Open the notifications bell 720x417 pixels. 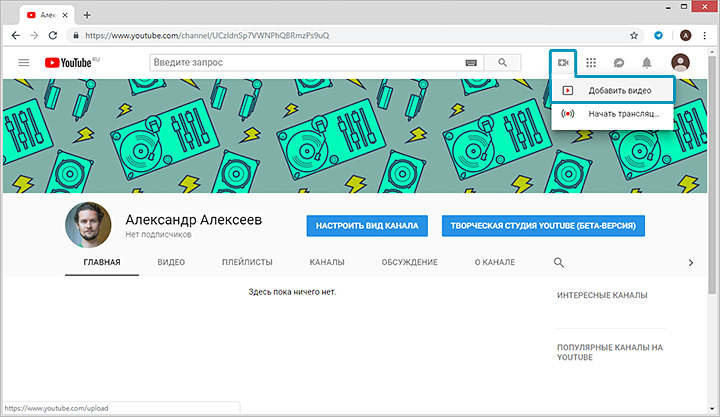click(647, 62)
